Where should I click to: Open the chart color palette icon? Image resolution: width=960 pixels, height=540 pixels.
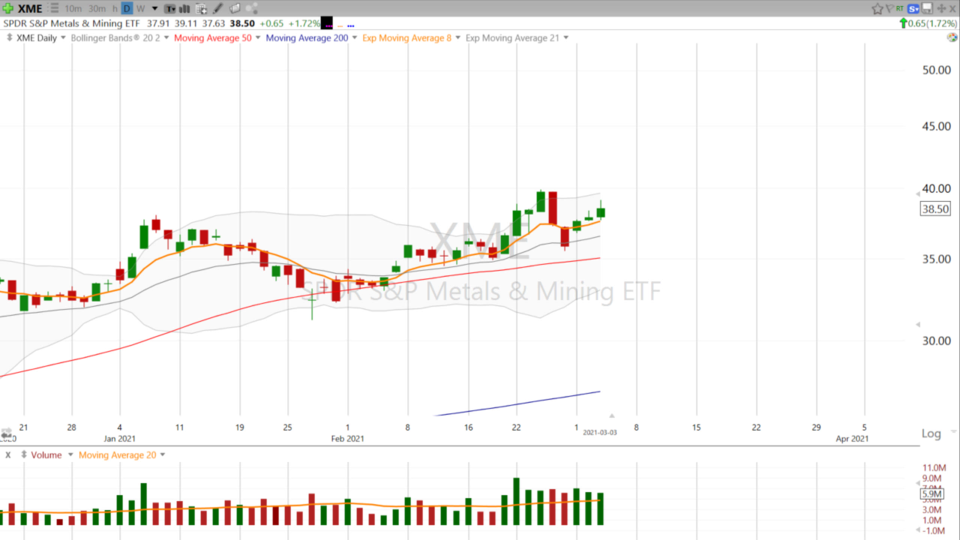(952, 37)
